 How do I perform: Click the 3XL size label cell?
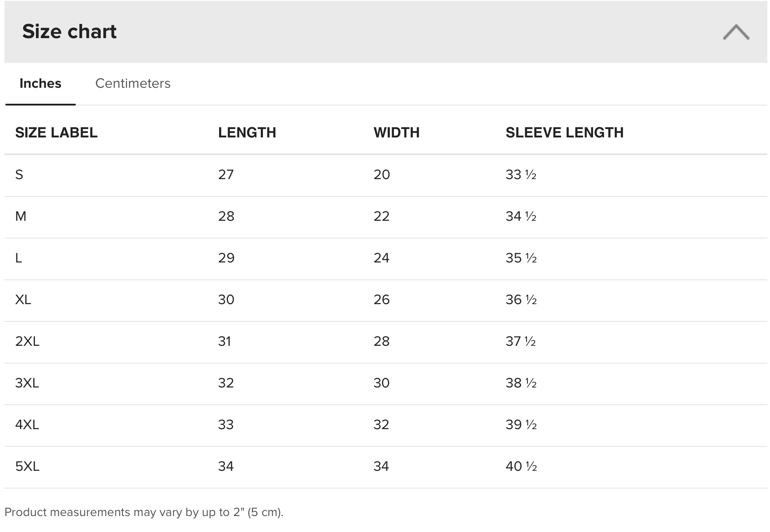[27, 383]
